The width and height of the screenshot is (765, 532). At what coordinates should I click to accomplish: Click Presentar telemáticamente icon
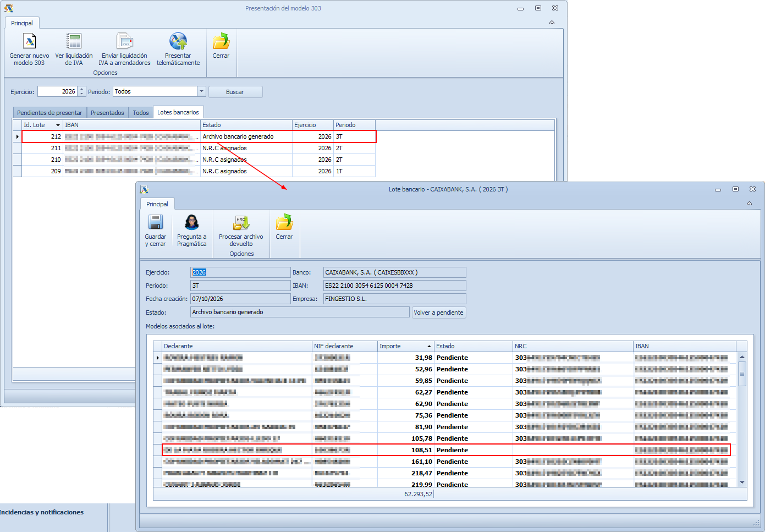[178, 41]
